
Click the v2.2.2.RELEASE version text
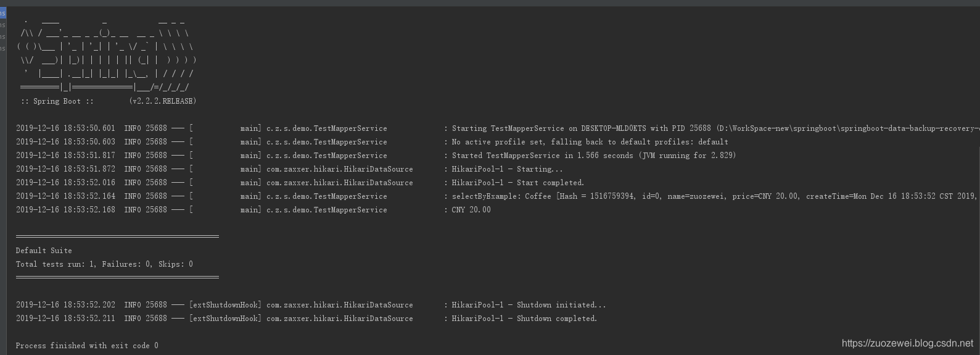point(163,101)
